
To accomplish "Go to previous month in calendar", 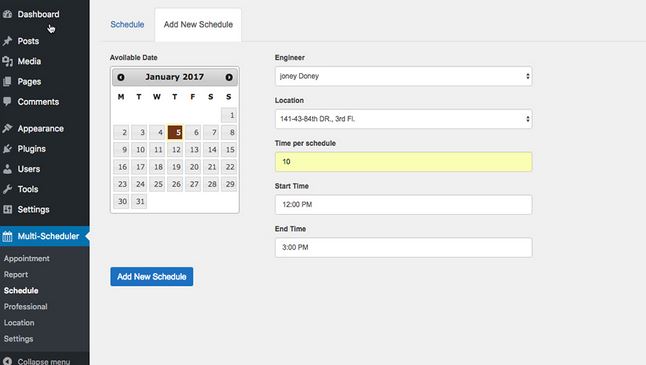I will pyautogui.click(x=121, y=77).
